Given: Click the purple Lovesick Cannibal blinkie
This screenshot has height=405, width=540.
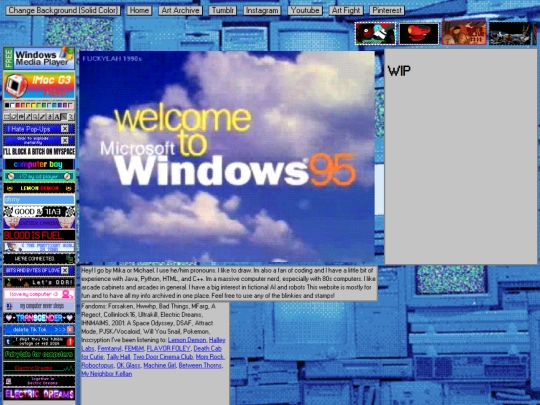Looking at the screenshot, I should (39, 223).
